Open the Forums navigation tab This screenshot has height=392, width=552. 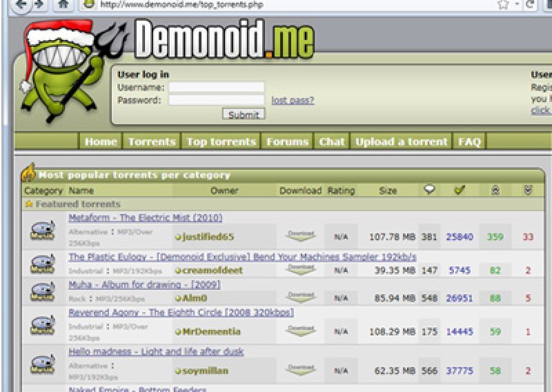(x=287, y=141)
